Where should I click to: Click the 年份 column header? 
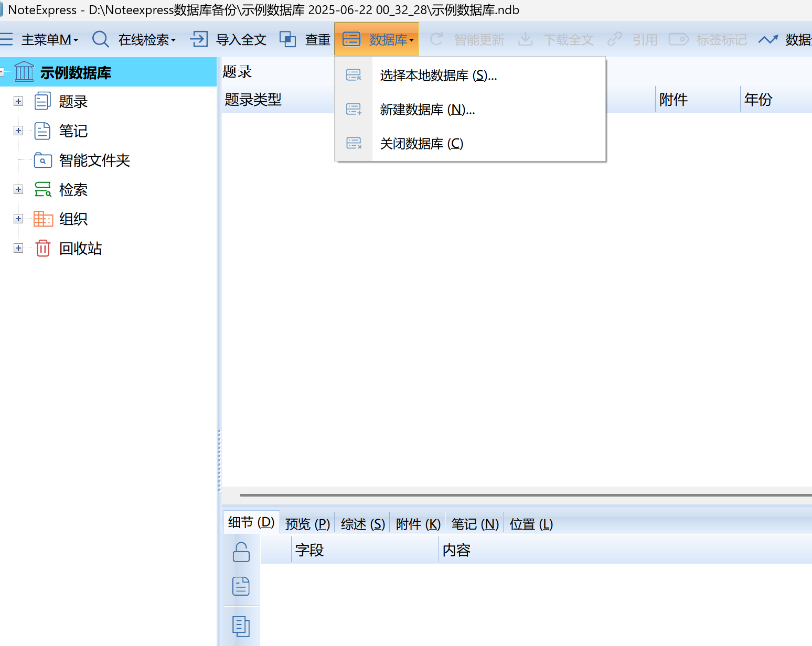[758, 100]
